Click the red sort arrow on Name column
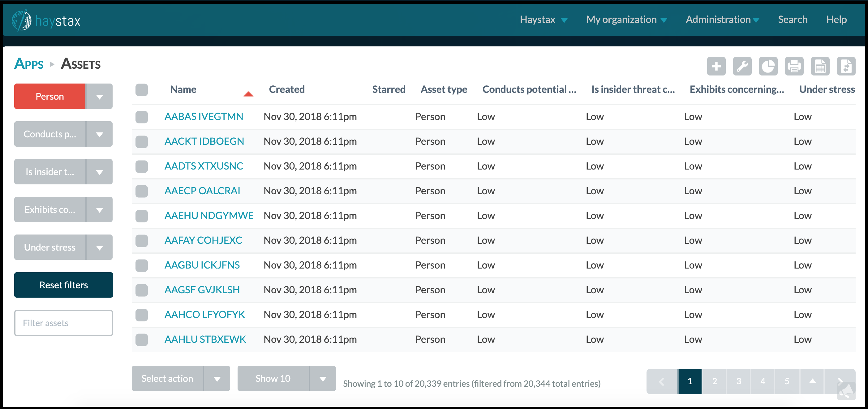This screenshot has width=868, height=409. pyautogui.click(x=248, y=94)
